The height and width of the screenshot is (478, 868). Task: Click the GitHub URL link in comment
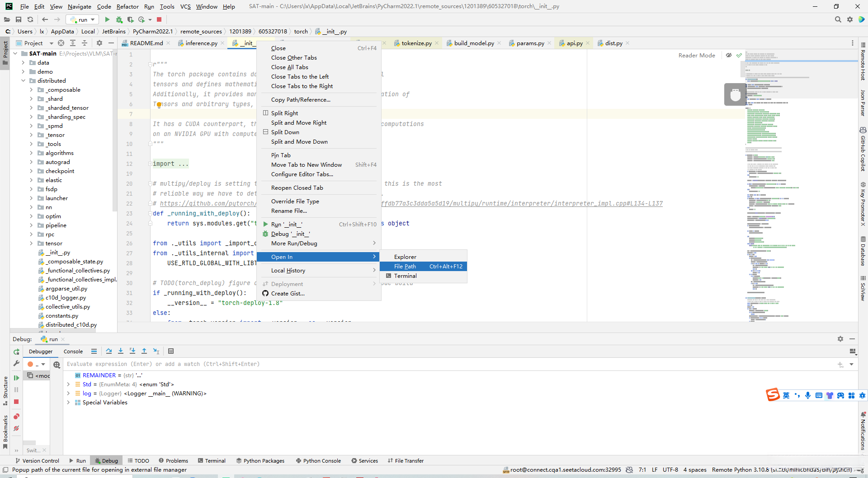tap(208, 204)
